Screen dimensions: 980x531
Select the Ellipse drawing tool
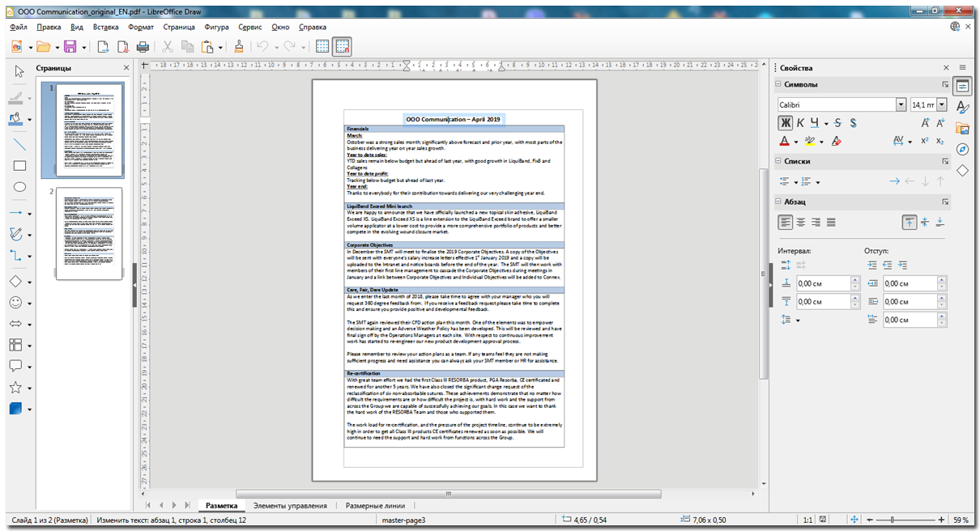pos(19,187)
